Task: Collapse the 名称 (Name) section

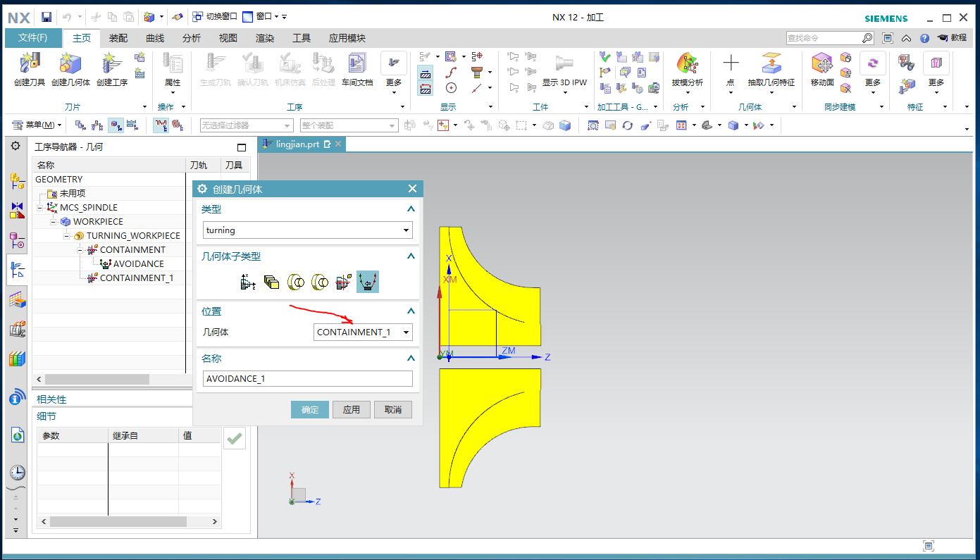Action: pos(411,359)
